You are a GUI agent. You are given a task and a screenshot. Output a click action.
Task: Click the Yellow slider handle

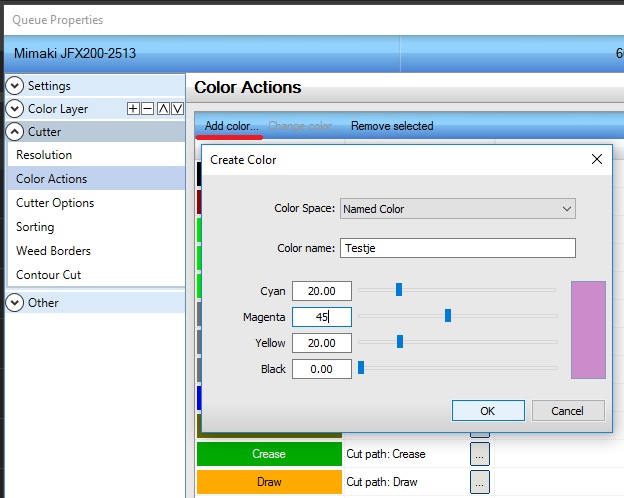[400, 341]
